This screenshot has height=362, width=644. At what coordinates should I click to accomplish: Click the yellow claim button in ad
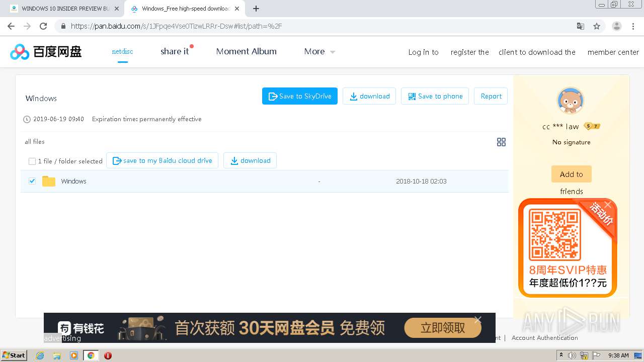[442, 328]
